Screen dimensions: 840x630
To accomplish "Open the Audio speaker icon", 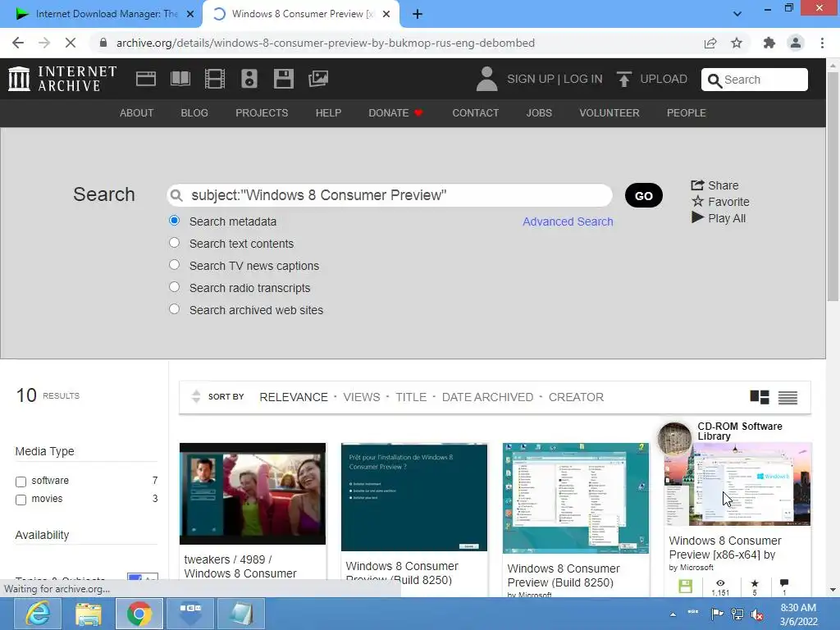I will tap(249, 79).
